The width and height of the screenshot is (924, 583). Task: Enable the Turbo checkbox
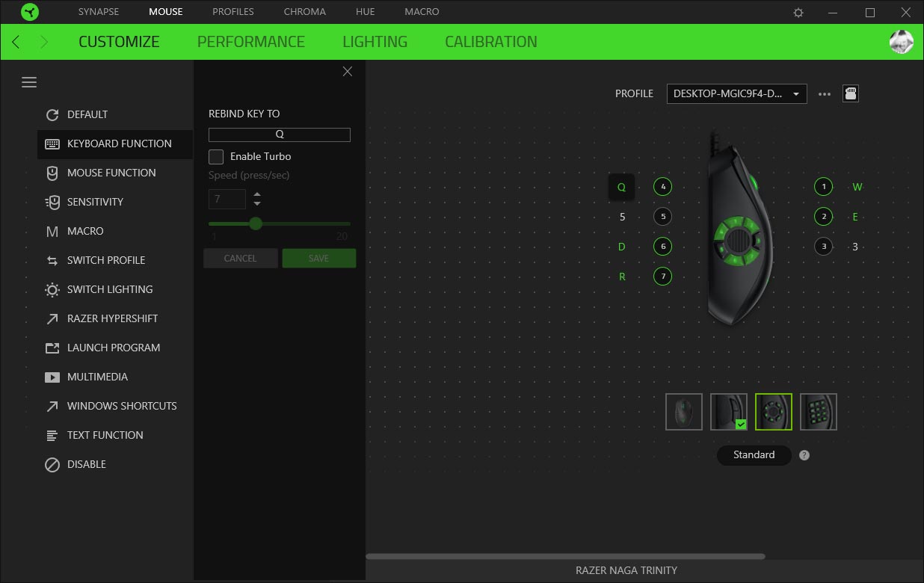point(216,156)
